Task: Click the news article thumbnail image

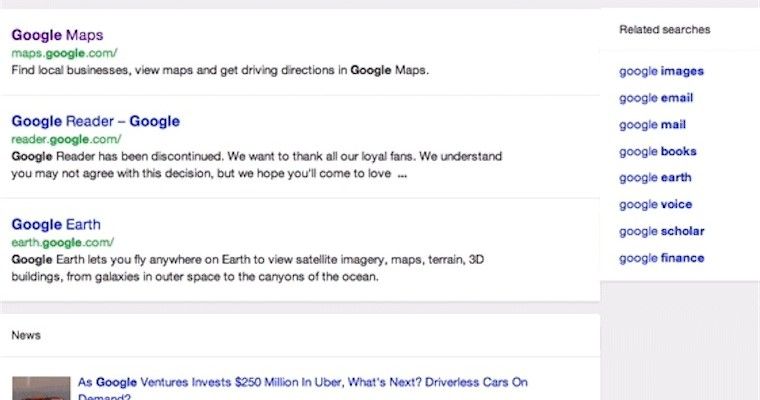Action: tap(41, 388)
